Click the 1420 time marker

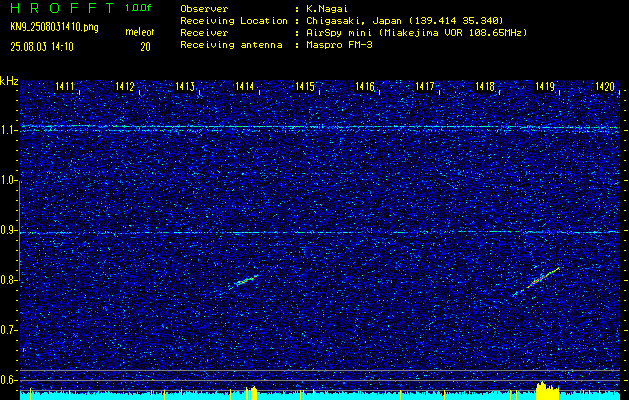coord(605,86)
